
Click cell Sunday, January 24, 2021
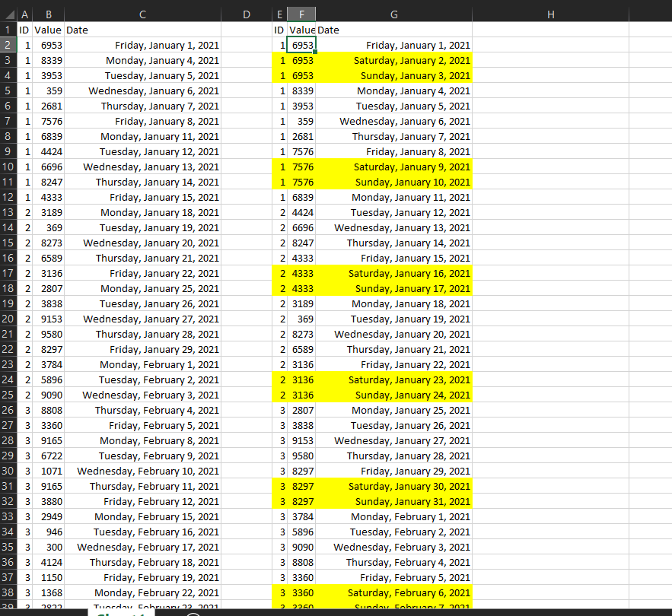click(394, 395)
